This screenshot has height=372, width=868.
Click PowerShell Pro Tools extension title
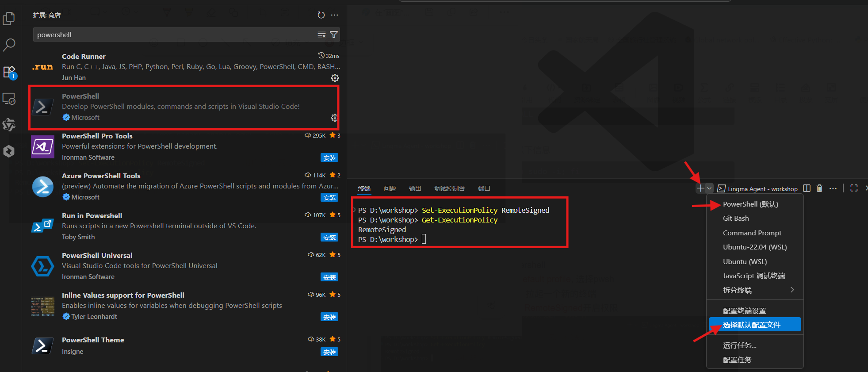97,136
